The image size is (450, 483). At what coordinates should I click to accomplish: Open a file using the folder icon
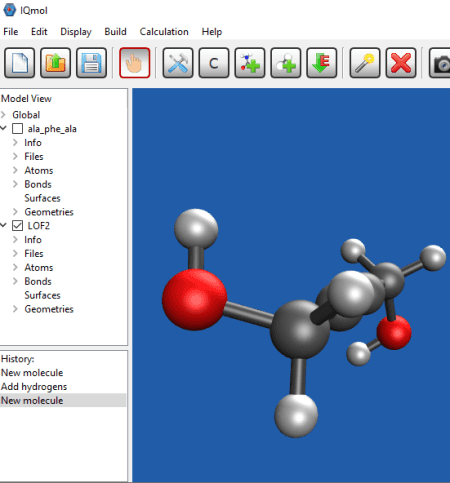(55, 63)
